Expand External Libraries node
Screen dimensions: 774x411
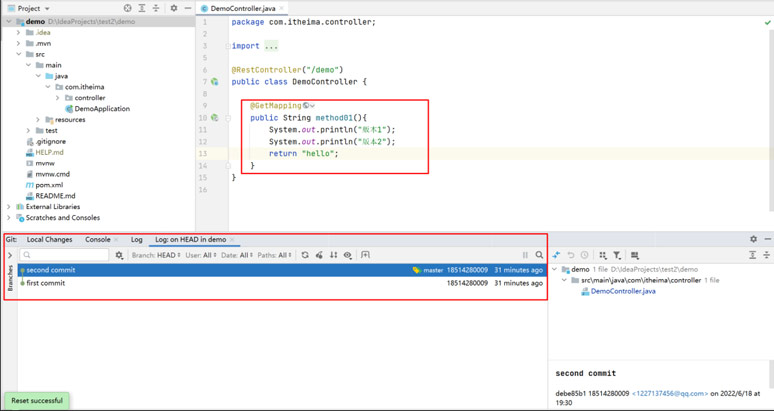tap(8, 207)
